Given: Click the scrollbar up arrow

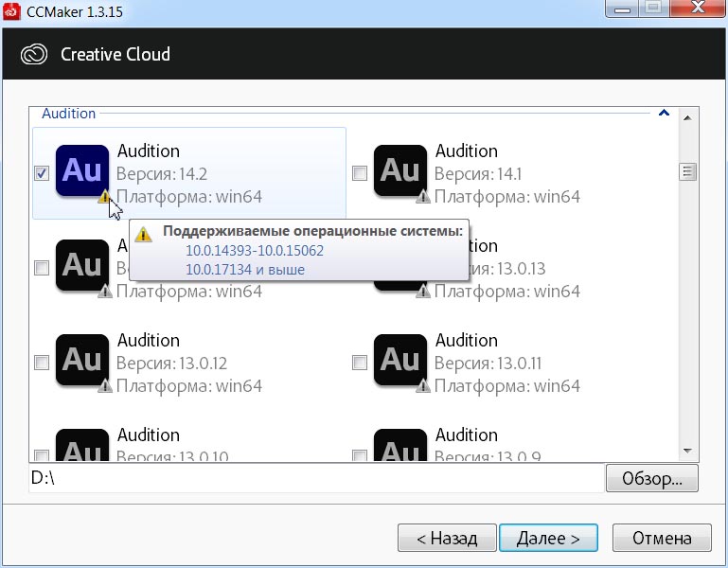Looking at the screenshot, I should [687, 118].
